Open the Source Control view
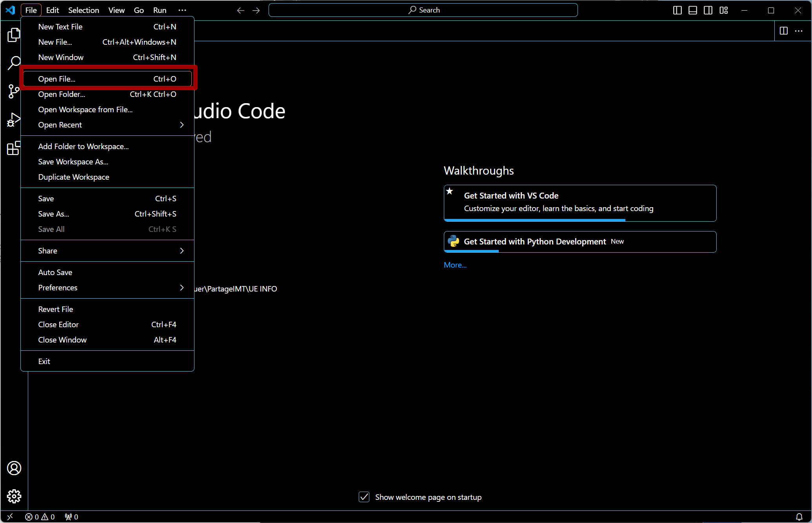 [14, 91]
